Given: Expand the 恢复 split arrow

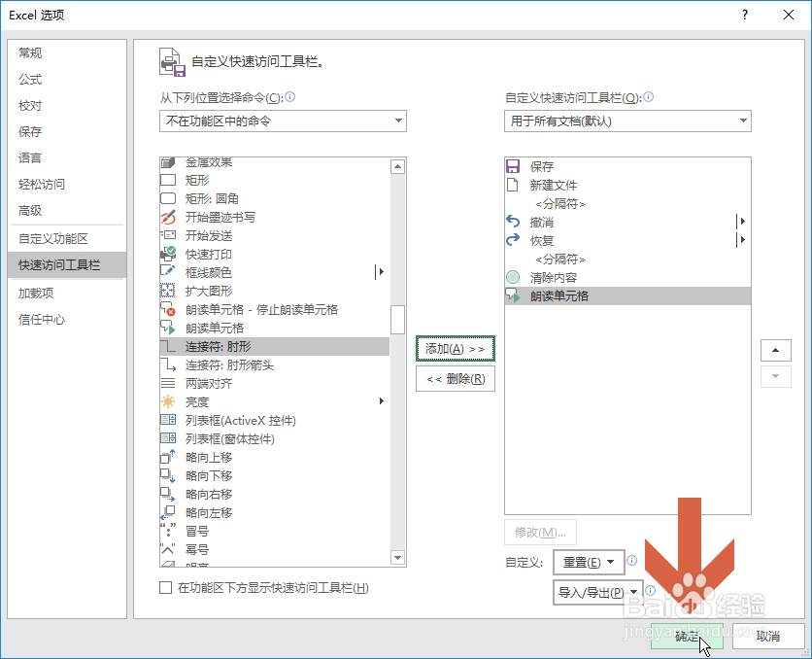Looking at the screenshot, I should (742, 240).
